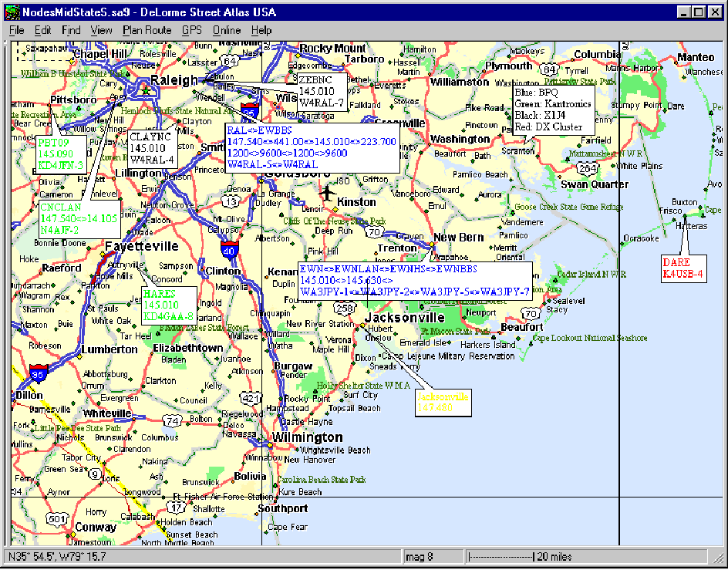Click the US 70 shield near Stacy
This screenshot has height=570, width=728.
pyautogui.click(x=531, y=314)
